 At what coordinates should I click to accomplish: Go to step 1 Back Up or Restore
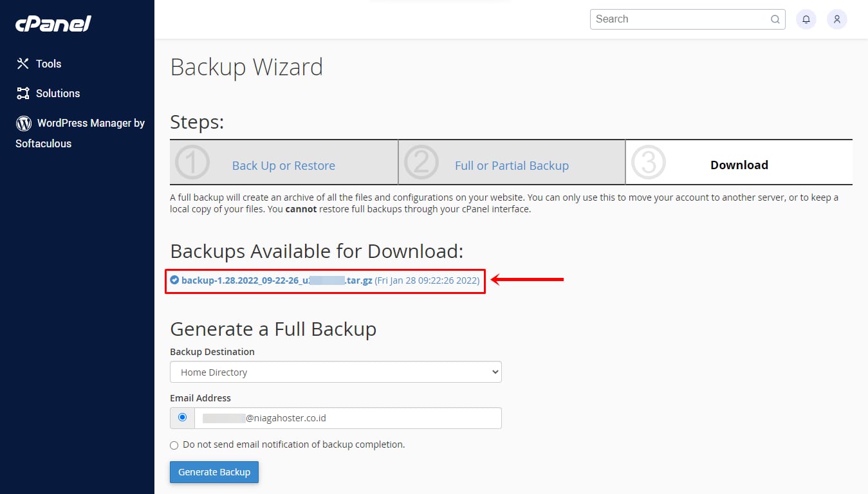(283, 165)
